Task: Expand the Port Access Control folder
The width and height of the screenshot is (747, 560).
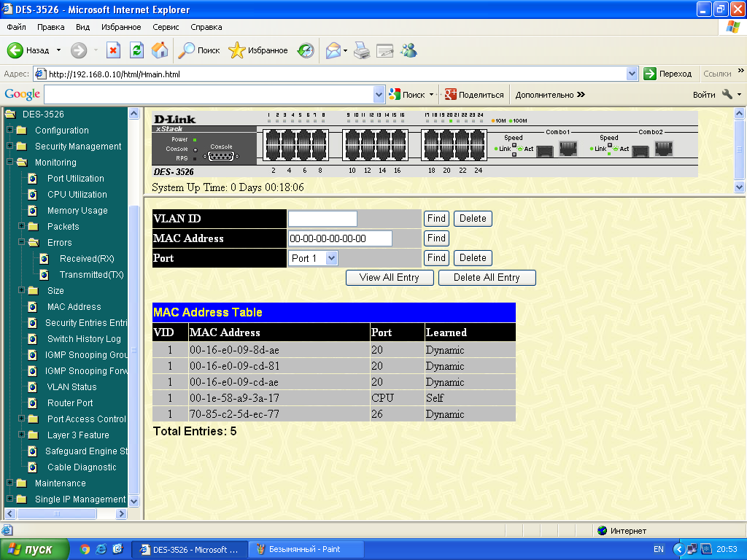Action: tap(21, 419)
